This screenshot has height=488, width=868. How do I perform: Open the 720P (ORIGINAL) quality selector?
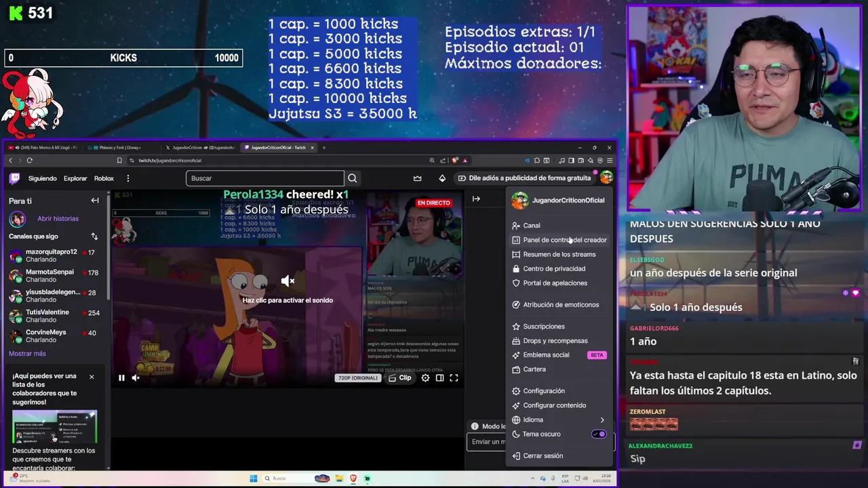(357, 378)
